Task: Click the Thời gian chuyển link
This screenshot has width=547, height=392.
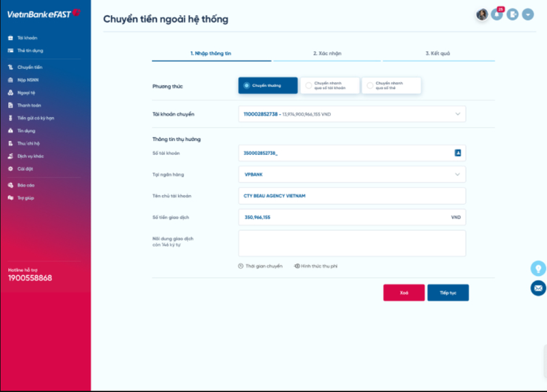Action: coord(264,266)
